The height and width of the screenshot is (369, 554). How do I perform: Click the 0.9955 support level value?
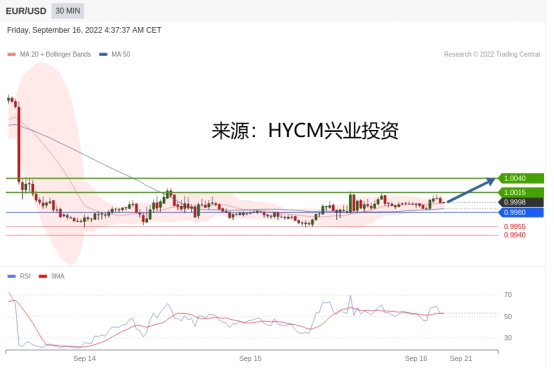515,227
